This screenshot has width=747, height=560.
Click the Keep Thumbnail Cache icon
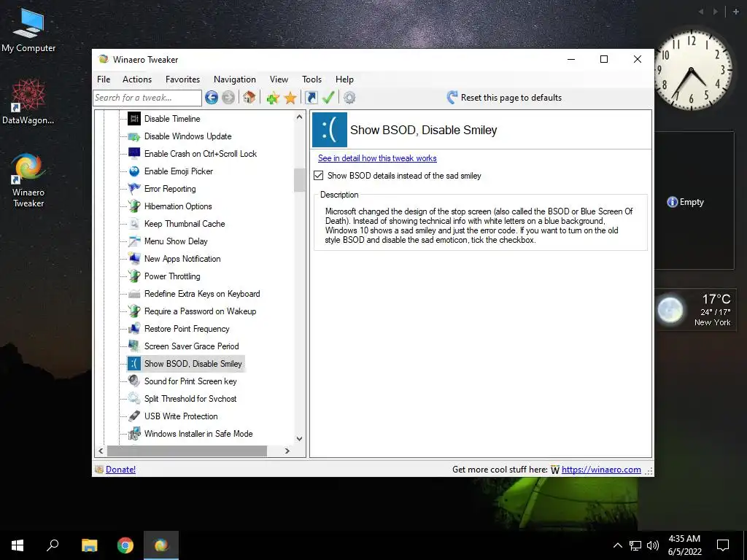pos(134,223)
